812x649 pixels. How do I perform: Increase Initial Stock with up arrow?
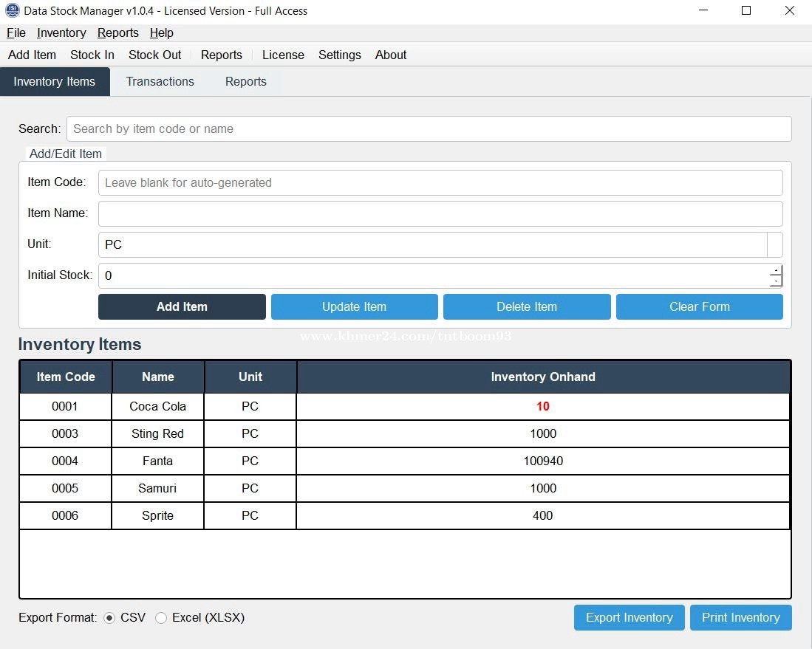pyautogui.click(x=776, y=270)
